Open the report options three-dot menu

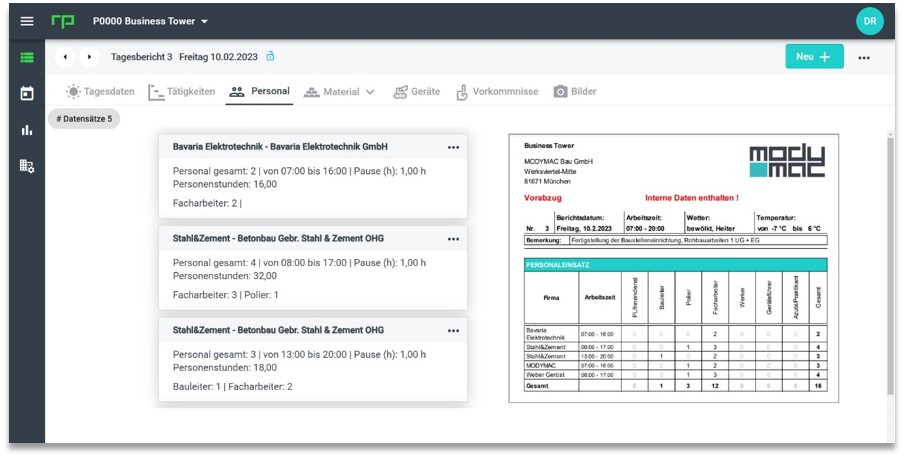point(864,58)
